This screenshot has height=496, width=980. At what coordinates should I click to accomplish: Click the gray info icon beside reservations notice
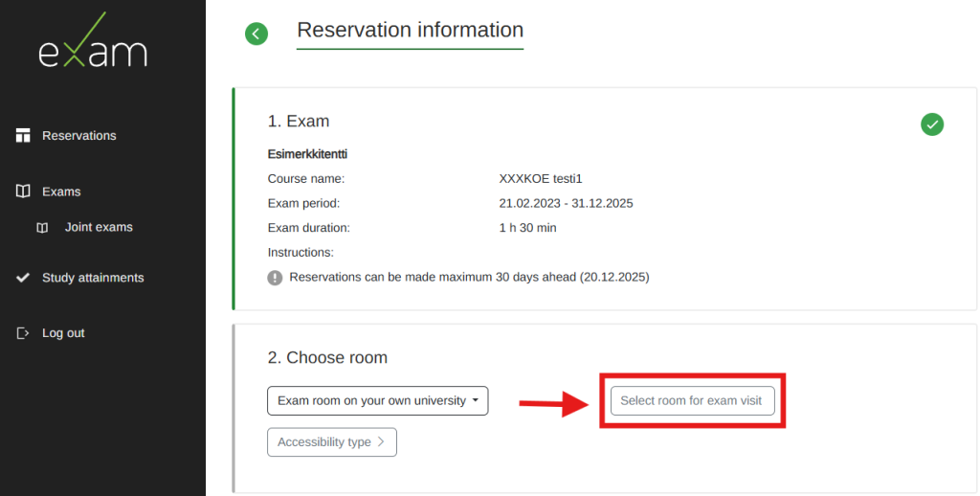tap(275, 278)
